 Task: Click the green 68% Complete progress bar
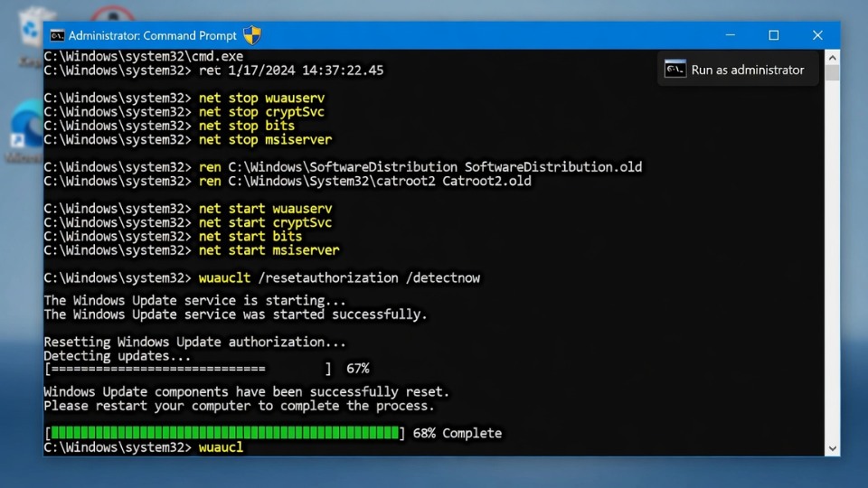[225, 433]
